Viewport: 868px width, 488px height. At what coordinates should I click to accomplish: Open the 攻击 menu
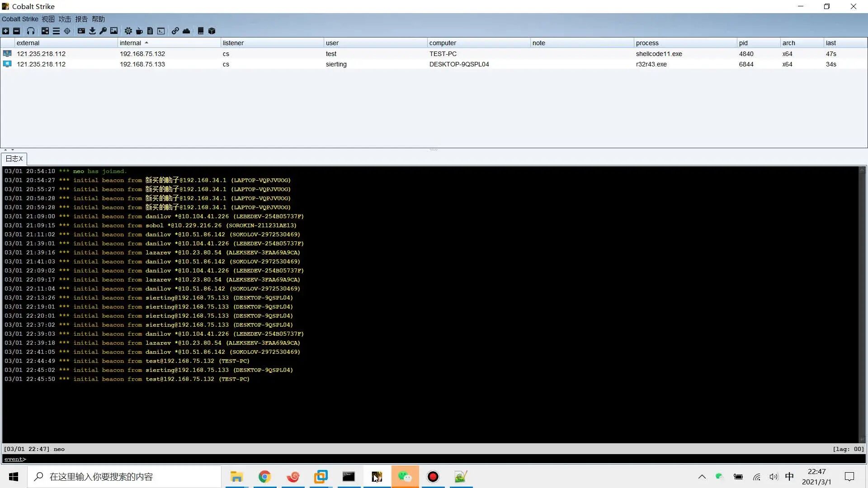[x=65, y=19]
